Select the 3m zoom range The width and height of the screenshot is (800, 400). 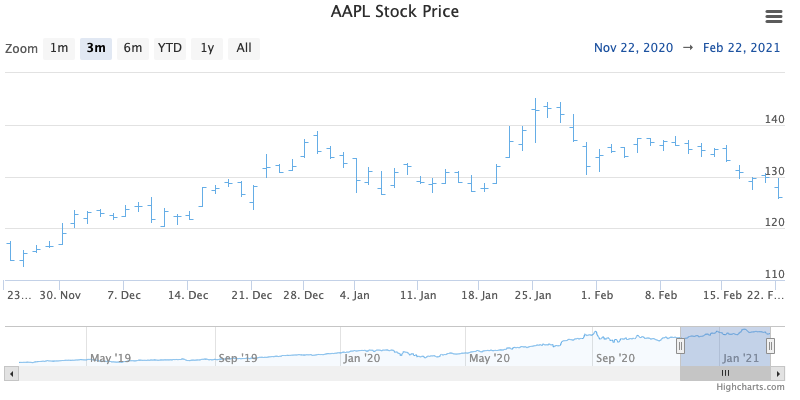(x=96, y=48)
